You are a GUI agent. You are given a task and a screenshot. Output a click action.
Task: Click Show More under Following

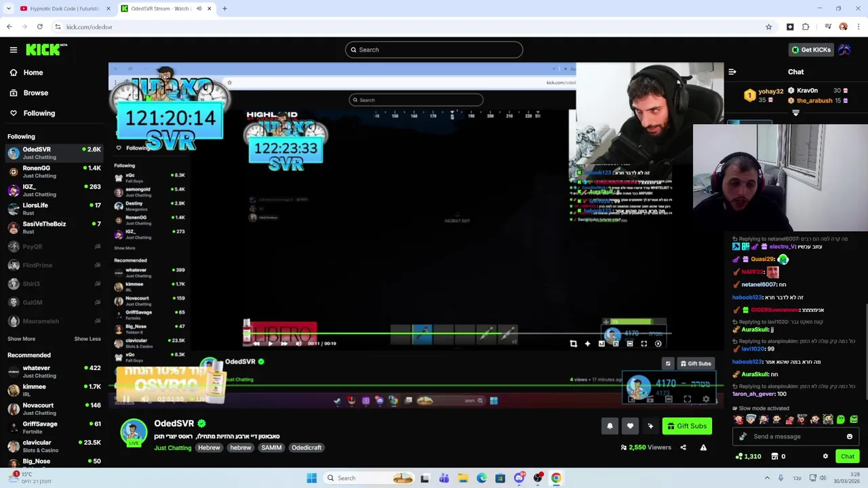point(21,339)
